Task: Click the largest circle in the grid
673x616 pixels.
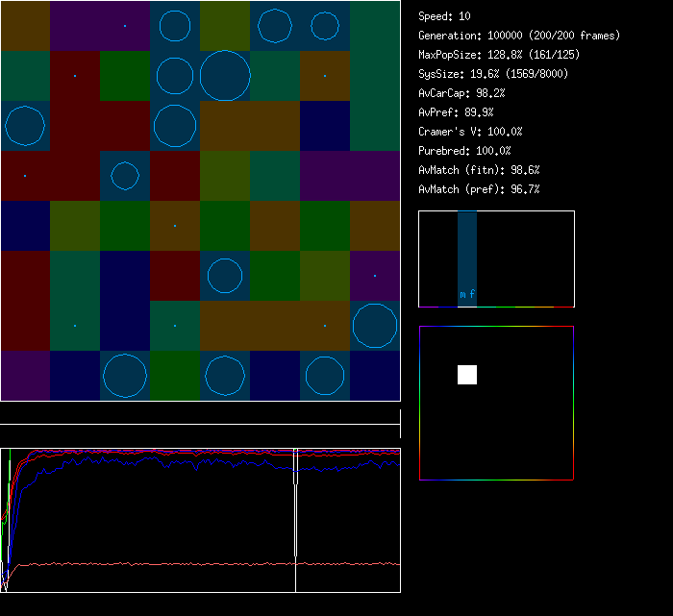Action: point(225,76)
